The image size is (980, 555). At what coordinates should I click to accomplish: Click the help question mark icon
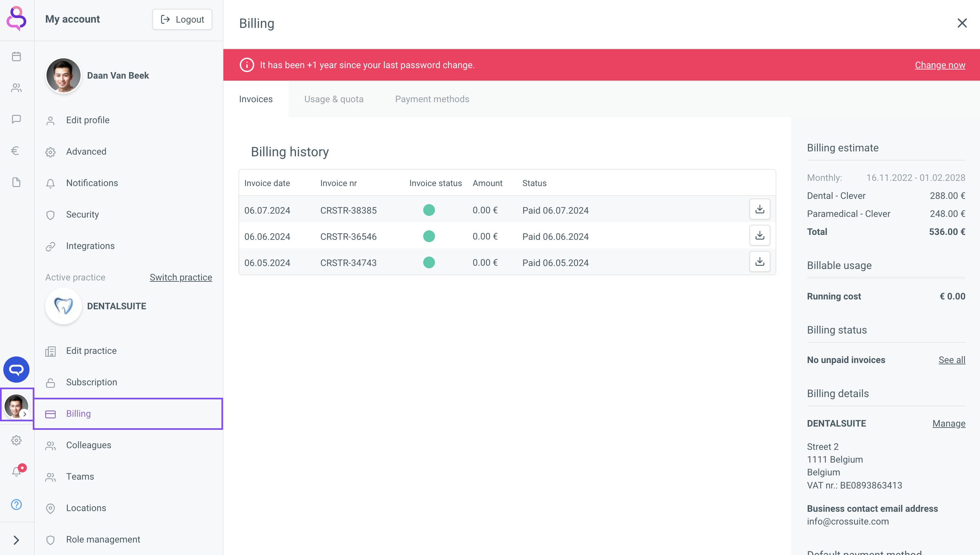tap(16, 504)
